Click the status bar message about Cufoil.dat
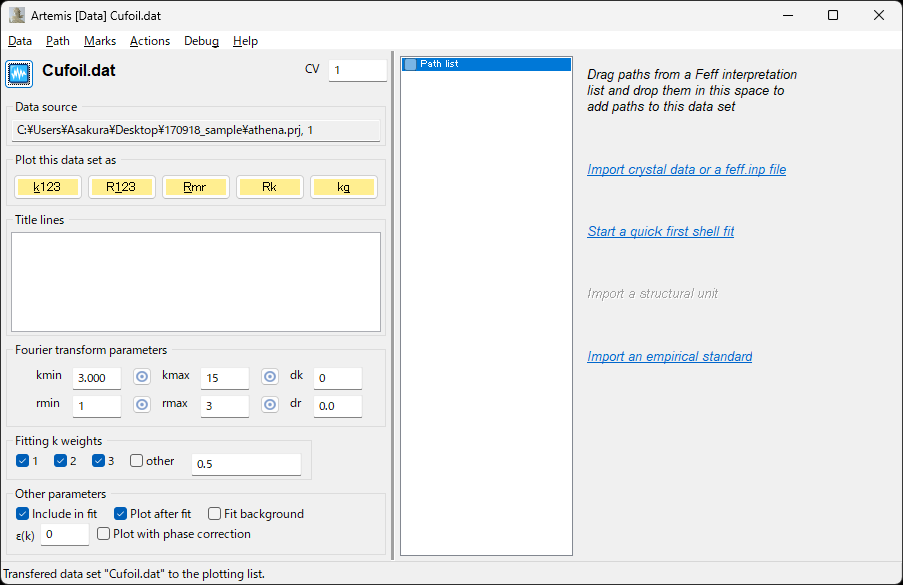Viewport: 903px width, 585px height. point(134,574)
